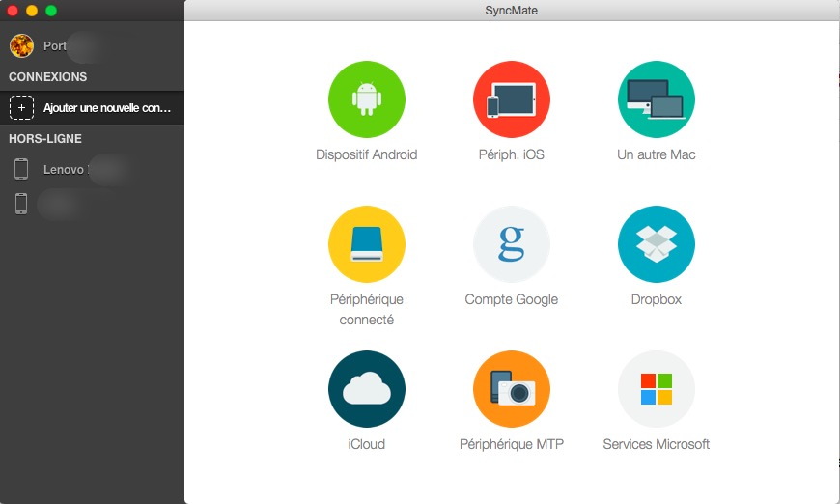Click the Compte Google label text
The width and height of the screenshot is (840, 504).
pyautogui.click(x=511, y=299)
